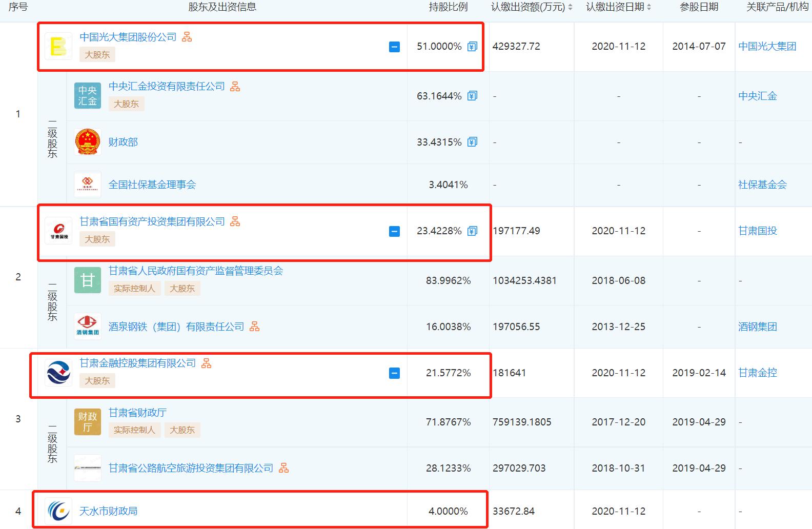Click 大股东 tag under 甘肃省财政厅
This screenshot has height=529, width=812.
click(x=182, y=430)
